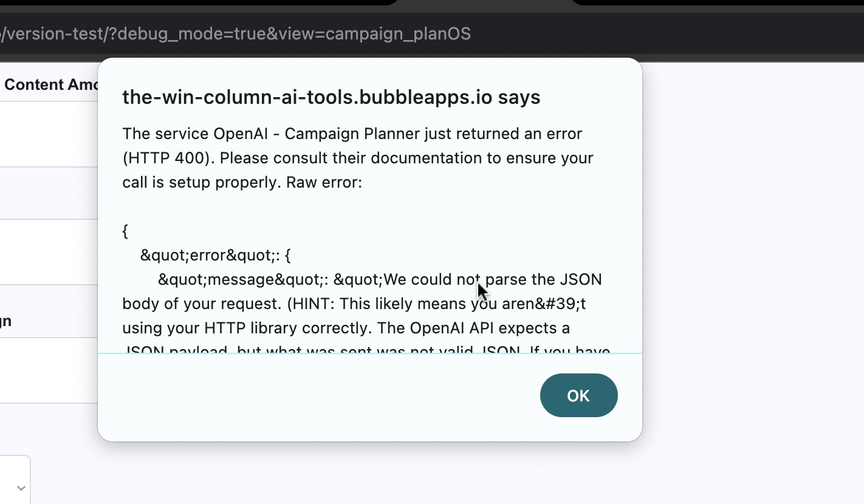Click the OK button in the dialog
The image size is (864, 504).
(x=578, y=395)
